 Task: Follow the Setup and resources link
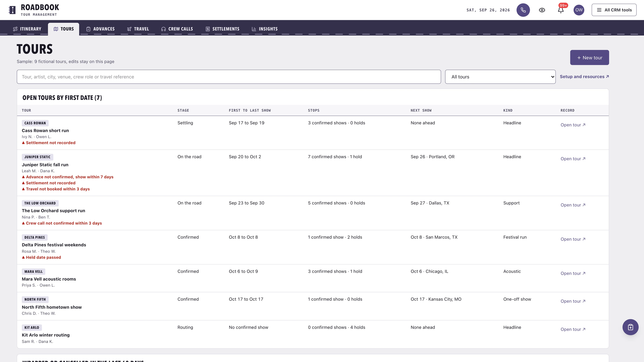coord(584,76)
